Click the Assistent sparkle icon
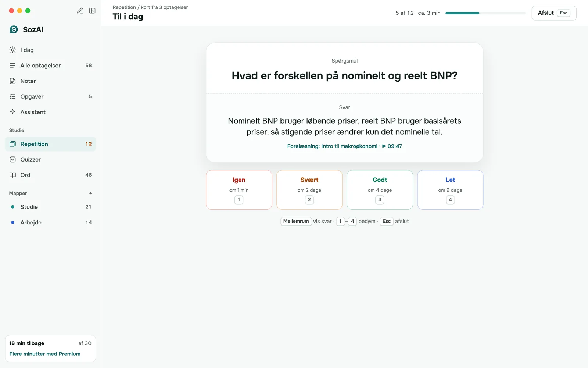Image resolution: width=588 pixels, height=368 pixels. [12, 112]
